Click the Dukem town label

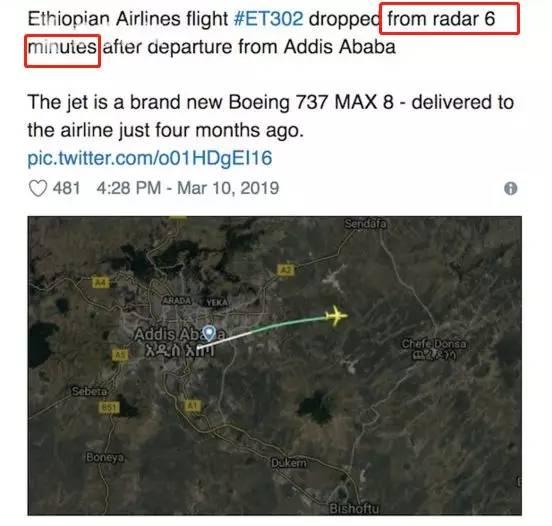[288, 463]
